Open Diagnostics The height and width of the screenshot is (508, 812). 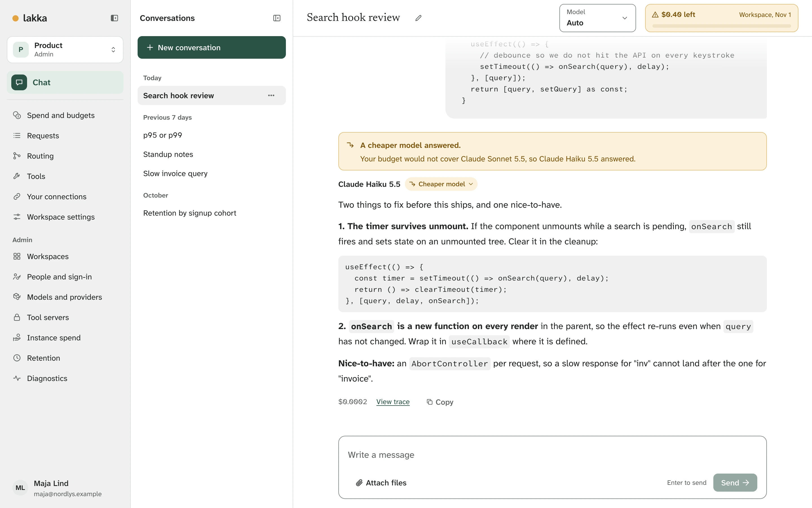(65, 378)
